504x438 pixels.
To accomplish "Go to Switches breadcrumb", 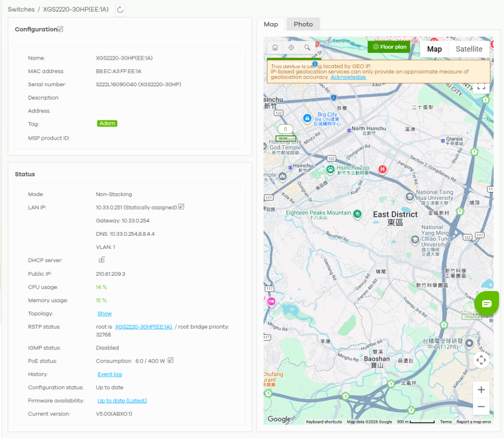I will (x=21, y=9).
